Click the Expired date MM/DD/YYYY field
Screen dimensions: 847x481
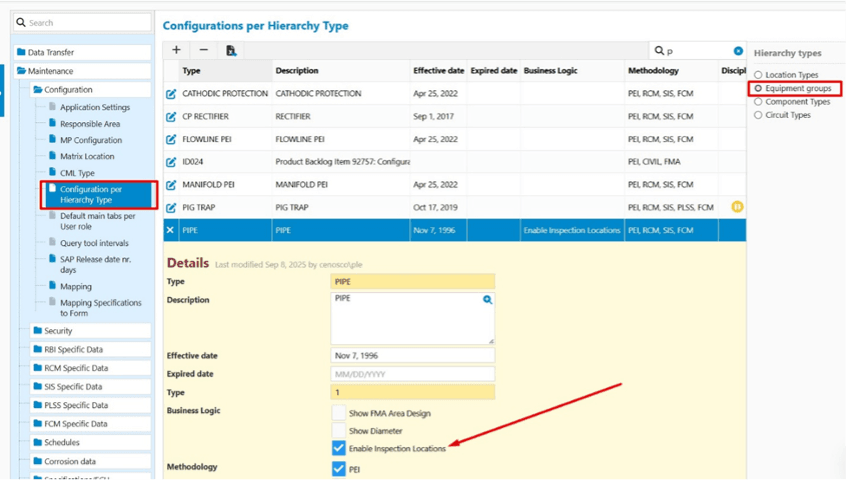413,374
